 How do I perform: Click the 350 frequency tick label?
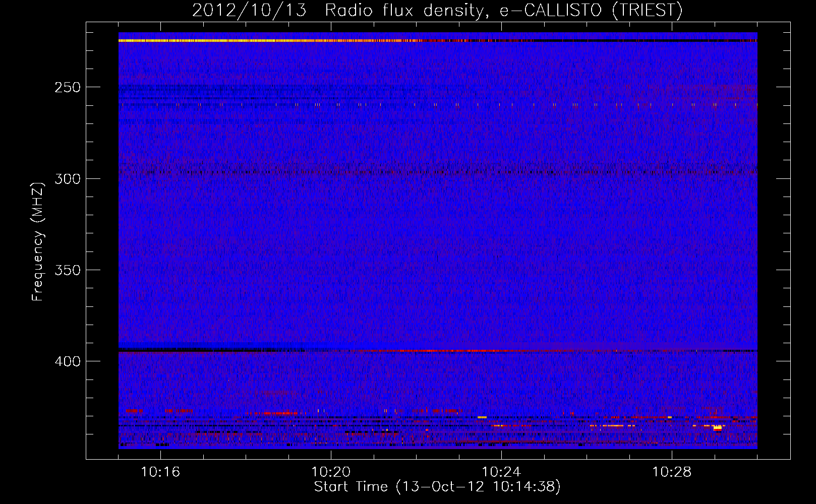pos(68,270)
